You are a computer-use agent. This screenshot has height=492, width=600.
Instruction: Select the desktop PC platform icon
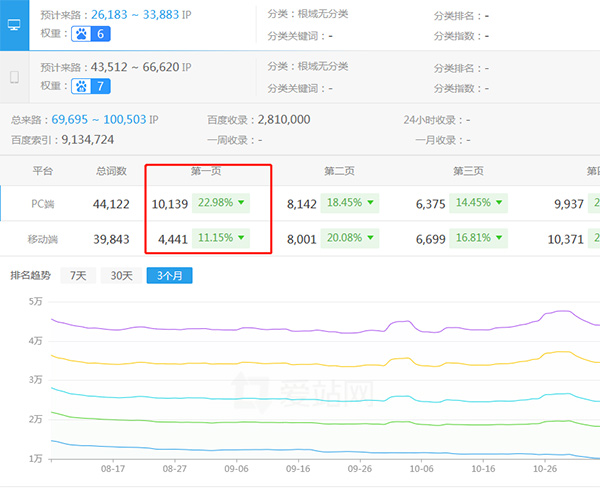tap(14, 25)
